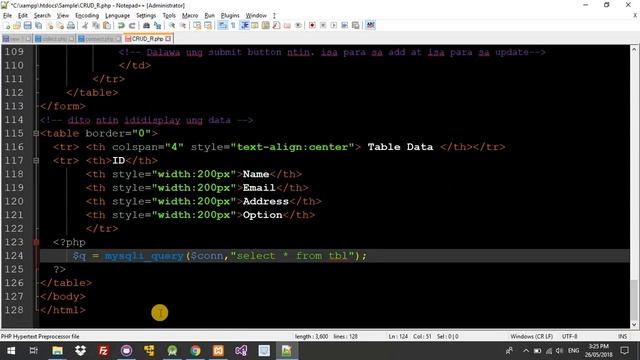
Task: Click the Save recorded macro icon
Action: [x=356, y=25]
